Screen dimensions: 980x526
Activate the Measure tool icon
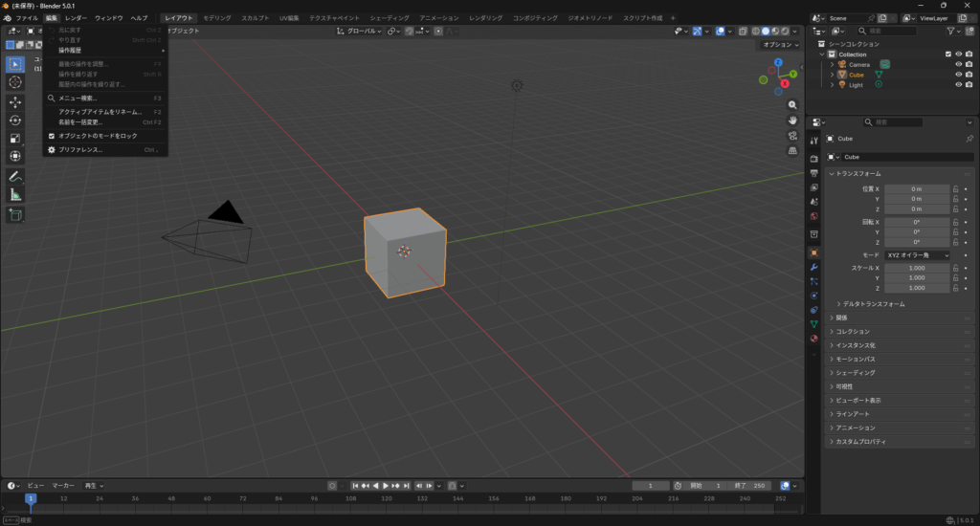tap(15, 194)
